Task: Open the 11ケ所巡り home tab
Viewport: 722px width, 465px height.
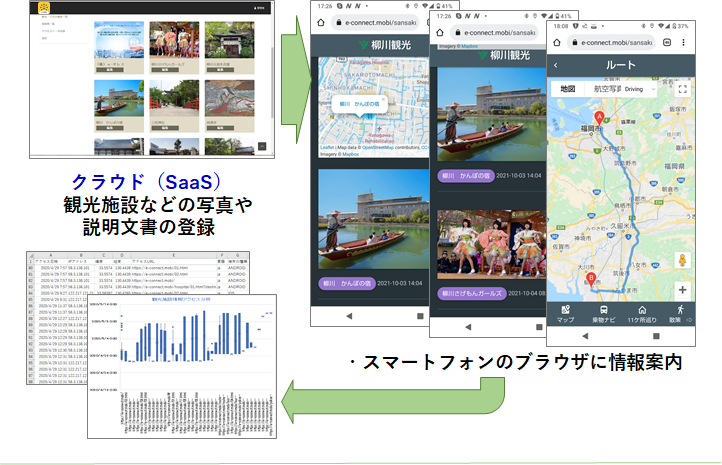Action: coord(642,314)
